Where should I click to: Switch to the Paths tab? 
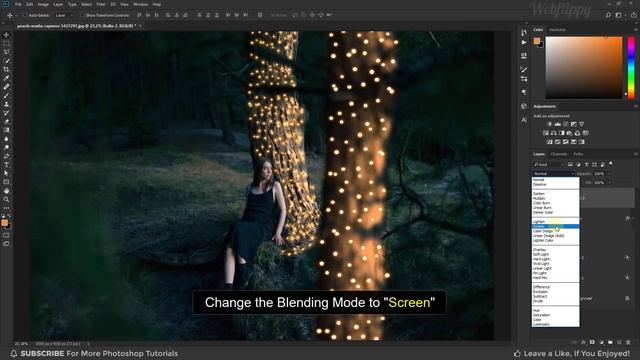578,154
